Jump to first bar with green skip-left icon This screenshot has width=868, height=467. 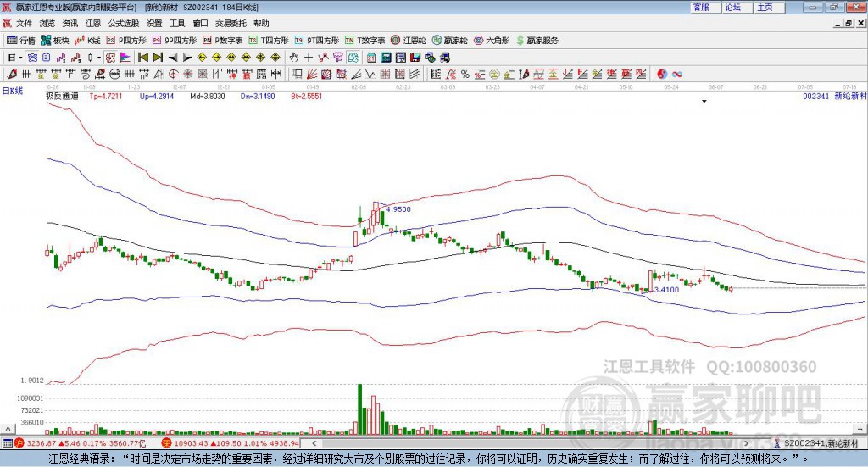click(x=142, y=58)
